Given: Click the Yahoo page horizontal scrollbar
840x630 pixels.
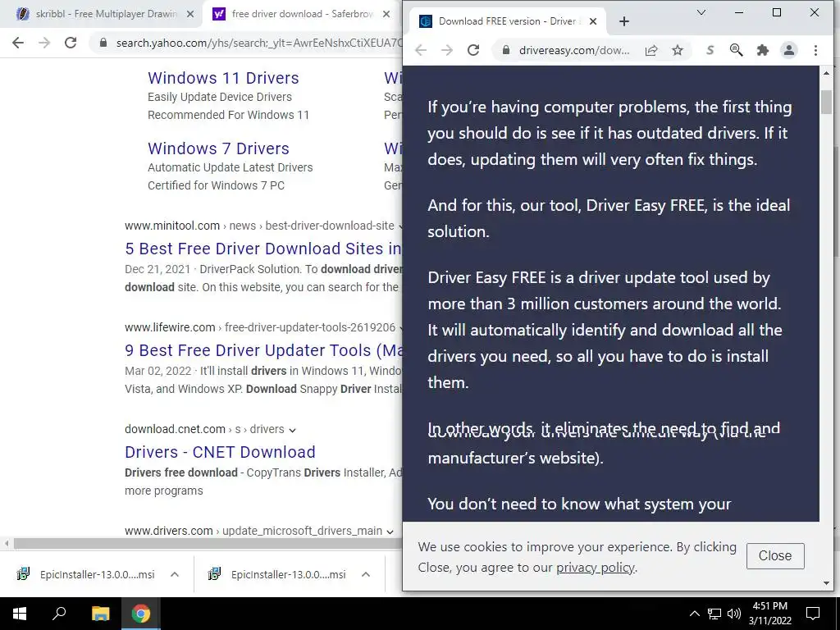Looking at the screenshot, I should (x=208, y=543).
